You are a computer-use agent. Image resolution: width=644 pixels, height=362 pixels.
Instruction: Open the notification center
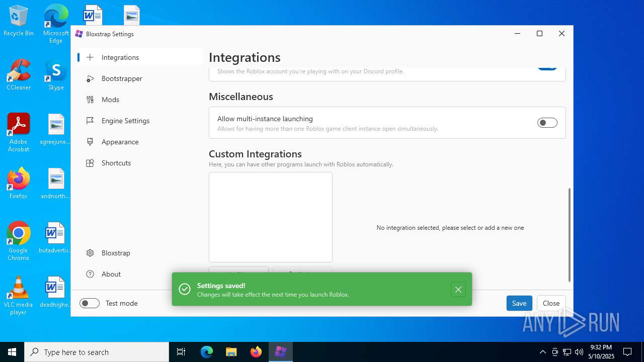point(627,352)
